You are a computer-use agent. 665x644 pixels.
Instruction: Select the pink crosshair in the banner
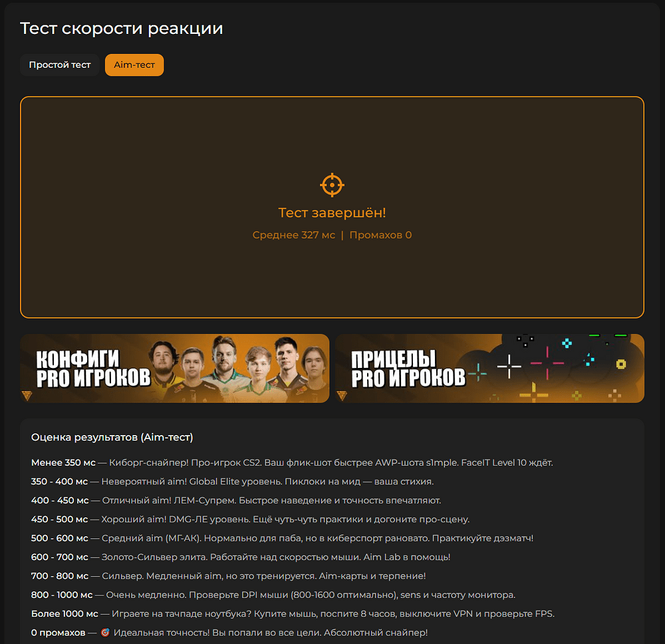coord(547,363)
